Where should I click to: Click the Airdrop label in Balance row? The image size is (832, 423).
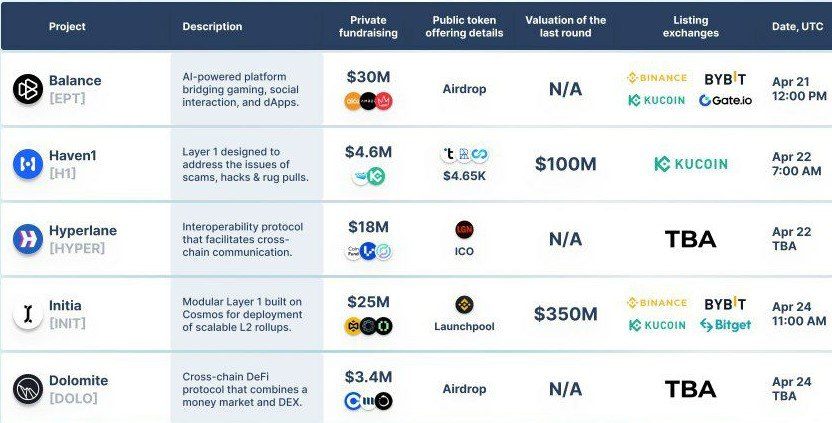tap(464, 89)
